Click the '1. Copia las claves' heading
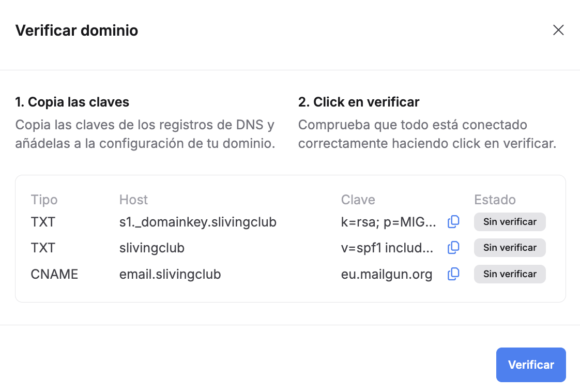This screenshot has width=580, height=392. click(72, 102)
